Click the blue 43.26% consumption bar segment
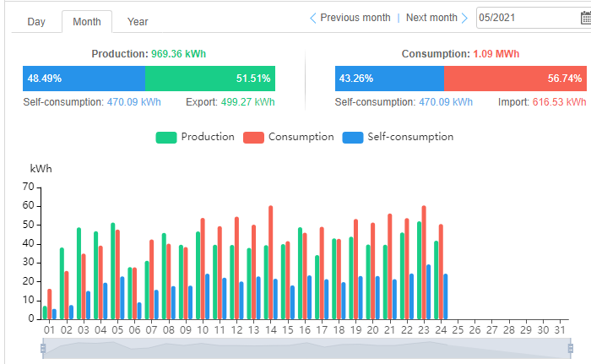 coord(389,79)
